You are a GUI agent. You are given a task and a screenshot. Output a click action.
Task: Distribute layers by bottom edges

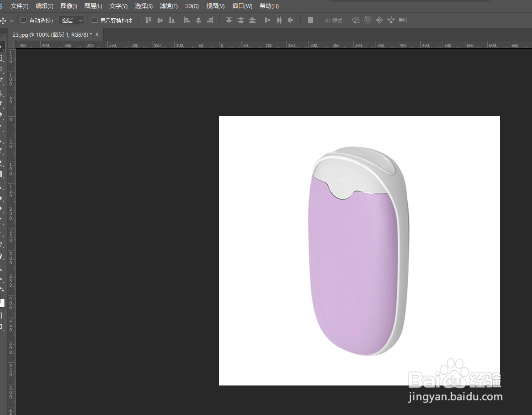(x=252, y=21)
